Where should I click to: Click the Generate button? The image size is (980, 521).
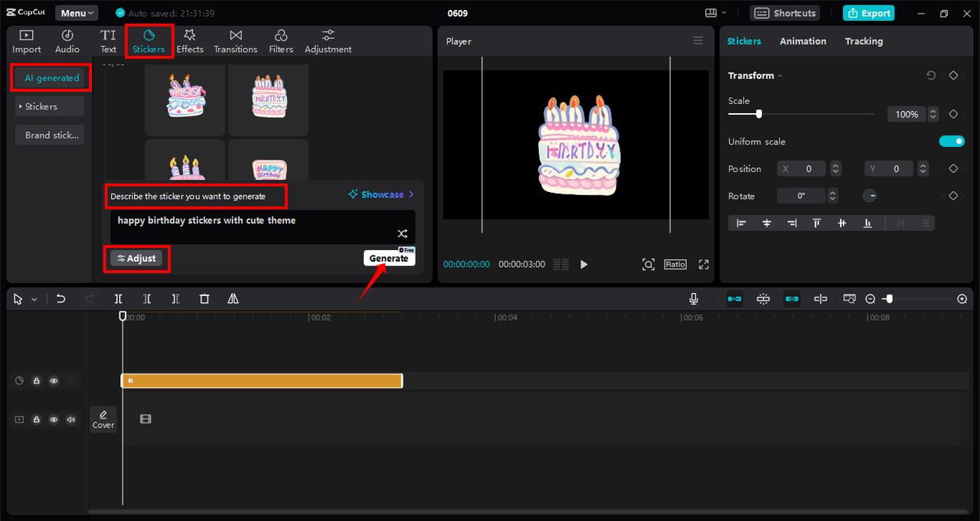pyautogui.click(x=389, y=259)
